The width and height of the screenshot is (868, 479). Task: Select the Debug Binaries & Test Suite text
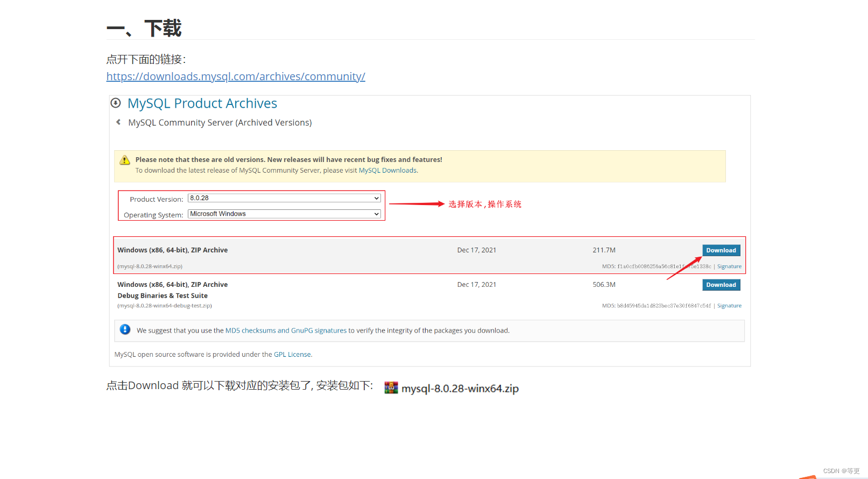click(163, 295)
